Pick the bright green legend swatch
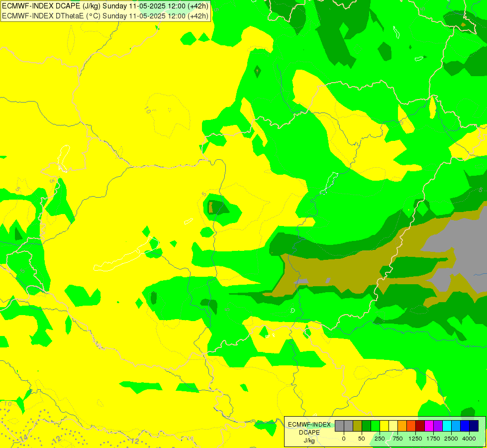The width and height of the screenshot is (487, 448). [x=376, y=426]
